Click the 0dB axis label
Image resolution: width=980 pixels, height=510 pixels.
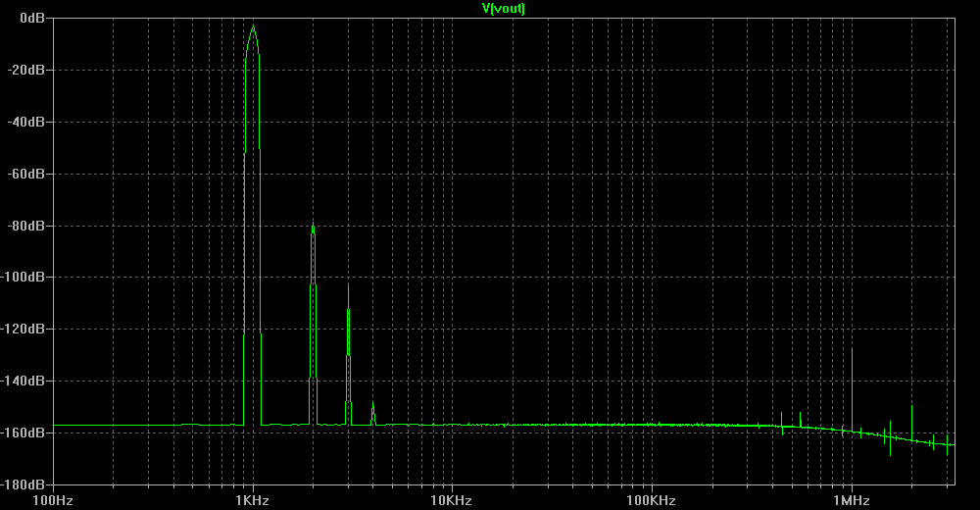pyautogui.click(x=32, y=19)
